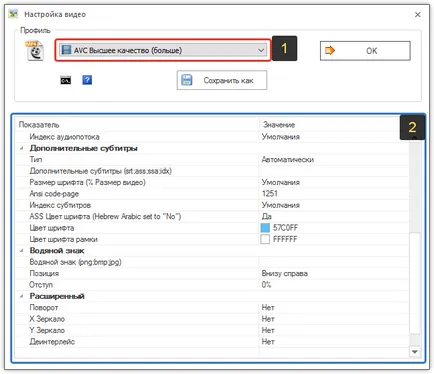Click Умолчания value for Индекс аудиопотока

click(x=281, y=137)
